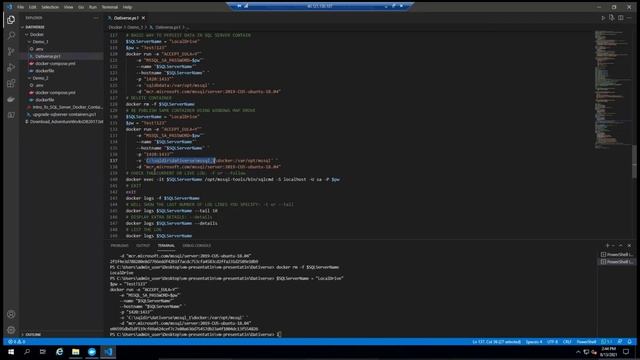640x360 pixels.
Task: Open the notifications bell in status bar
Action: (629, 341)
